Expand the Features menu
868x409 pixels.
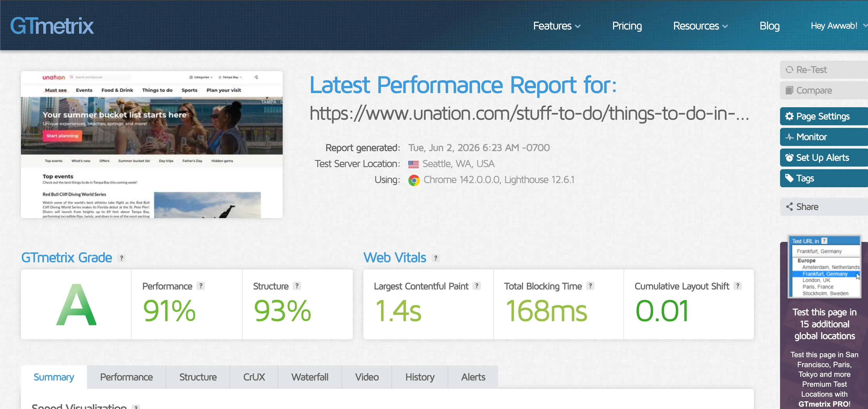point(557,26)
